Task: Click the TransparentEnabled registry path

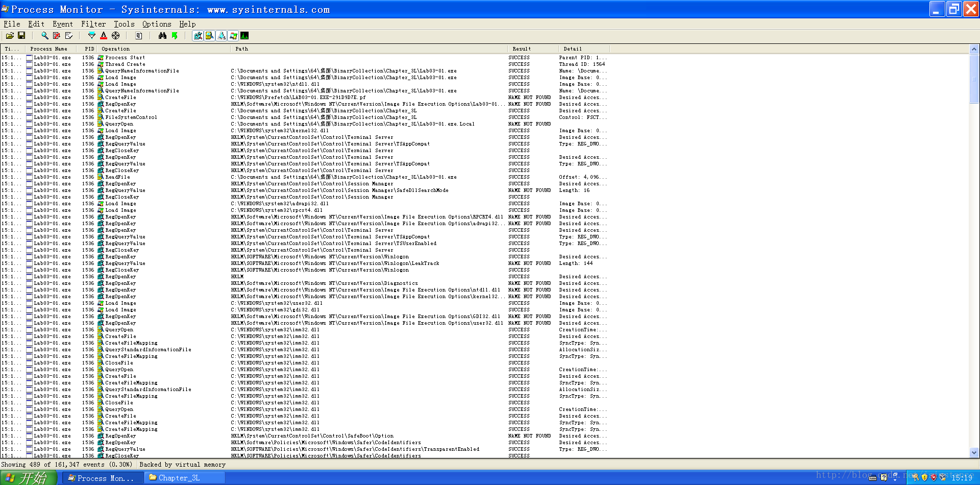Action: click(355, 449)
